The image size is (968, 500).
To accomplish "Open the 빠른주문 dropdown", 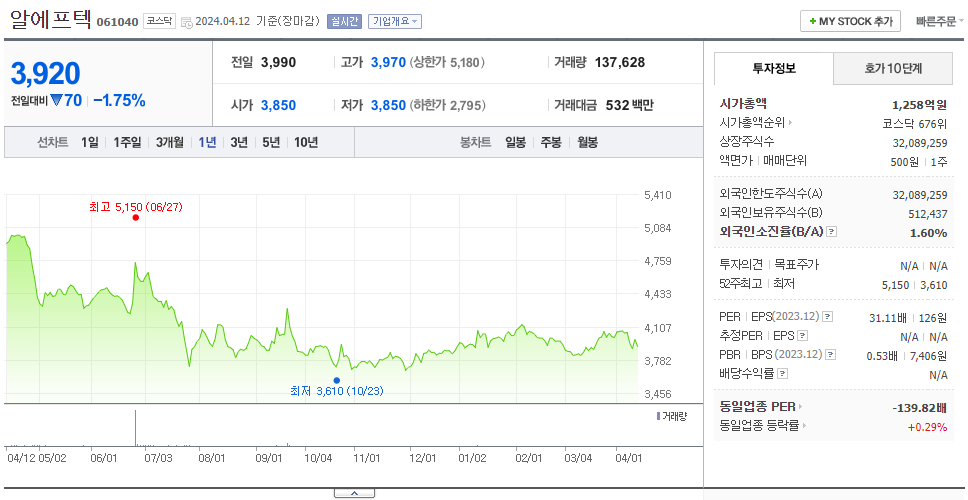I will pyautogui.click(x=940, y=22).
